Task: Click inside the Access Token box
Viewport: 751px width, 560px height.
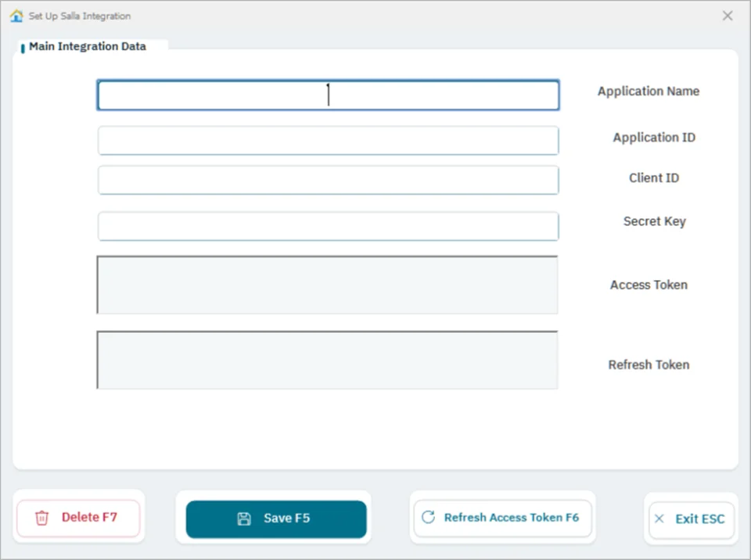Action: [x=327, y=285]
